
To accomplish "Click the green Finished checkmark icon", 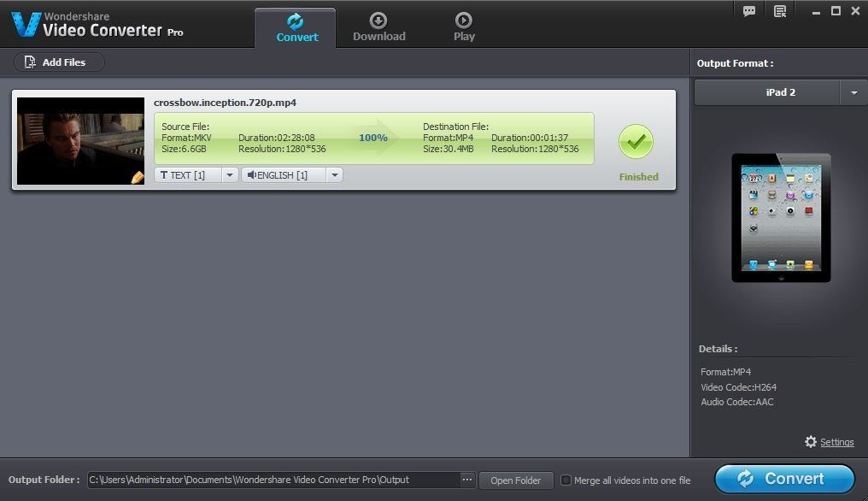I will pos(636,141).
